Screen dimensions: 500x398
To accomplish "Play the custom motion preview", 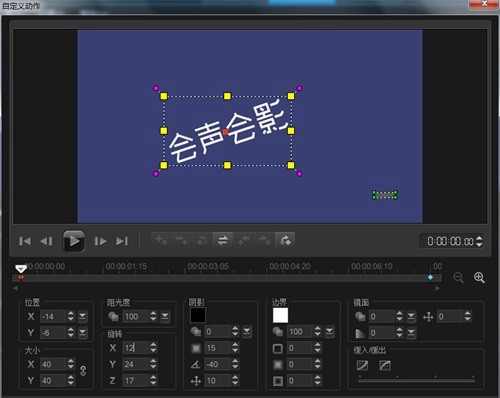I will pyautogui.click(x=73, y=241).
